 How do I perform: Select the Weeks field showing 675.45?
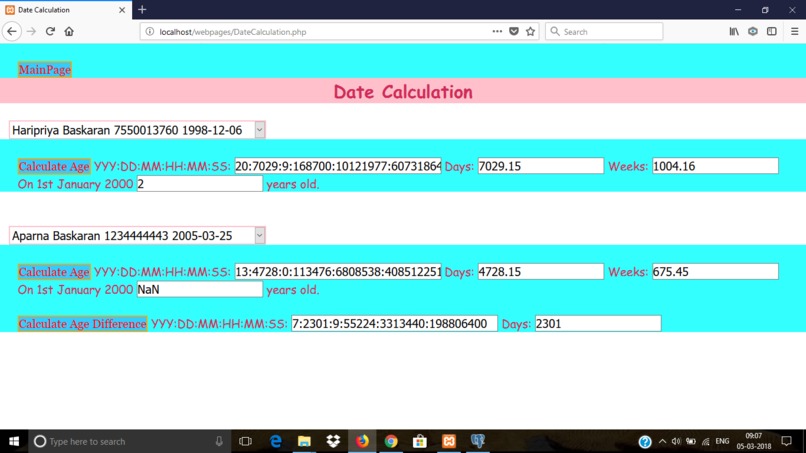pos(716,271)
